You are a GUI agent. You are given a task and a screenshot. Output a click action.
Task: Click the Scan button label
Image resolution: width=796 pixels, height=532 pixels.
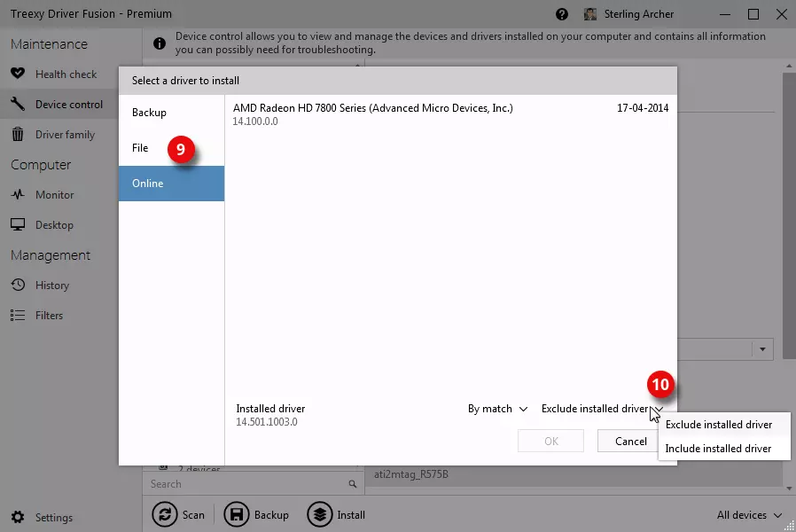193,515
